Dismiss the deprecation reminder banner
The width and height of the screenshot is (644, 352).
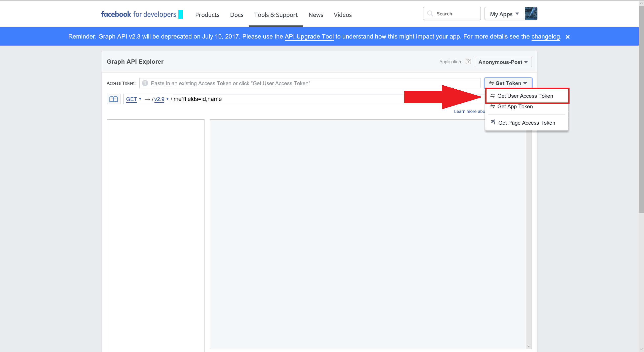pos(568,37)
